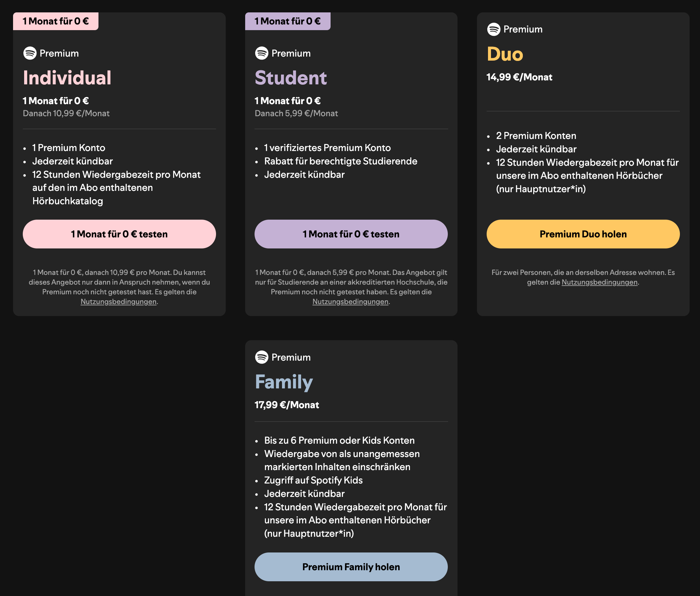Open Nutzungsbedingungen link under Duo plan

[x=599, y=282]
